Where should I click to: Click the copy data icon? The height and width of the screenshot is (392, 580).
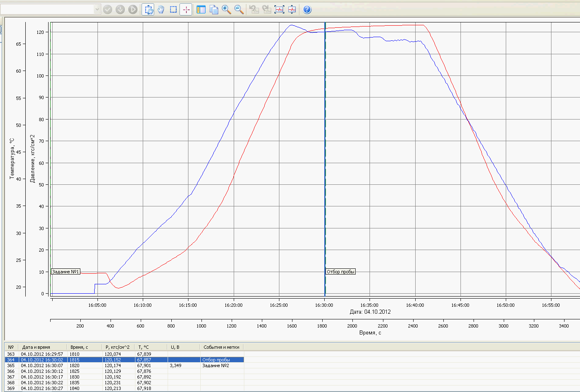click(214, 9)
